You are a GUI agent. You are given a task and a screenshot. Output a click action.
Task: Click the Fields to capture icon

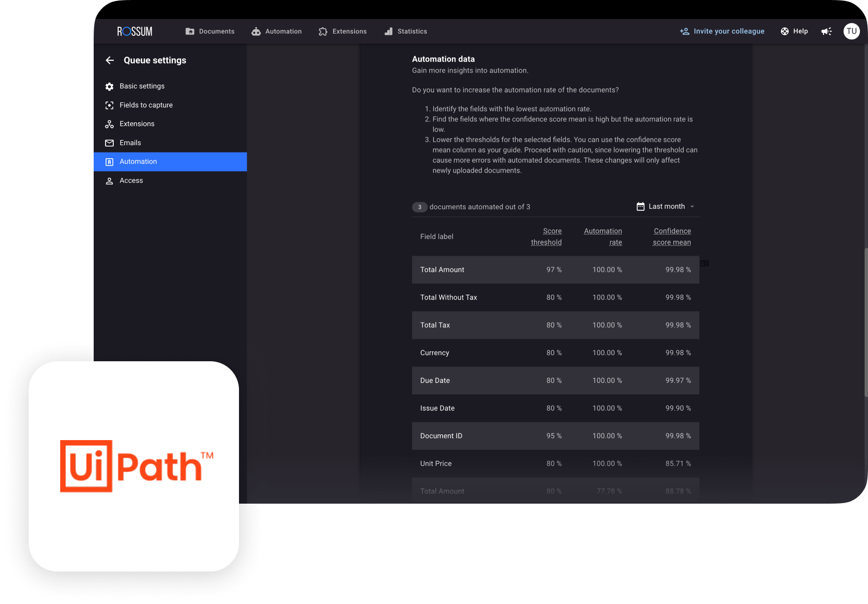click(109, 105)
